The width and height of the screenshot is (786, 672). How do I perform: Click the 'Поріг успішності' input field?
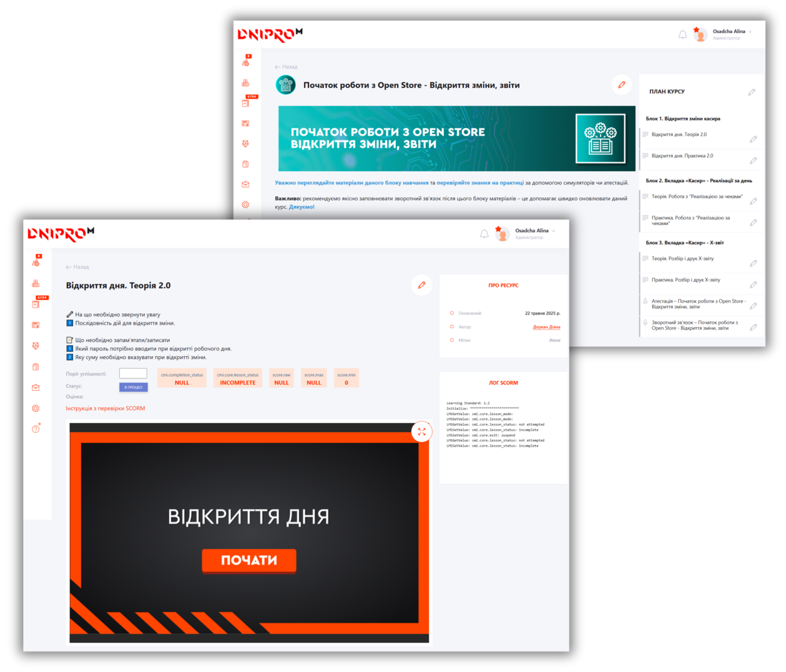point(133,374)
